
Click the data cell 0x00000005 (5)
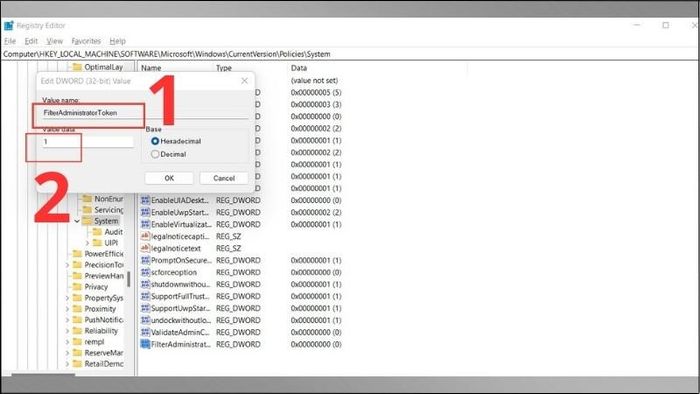pos(316,92)
